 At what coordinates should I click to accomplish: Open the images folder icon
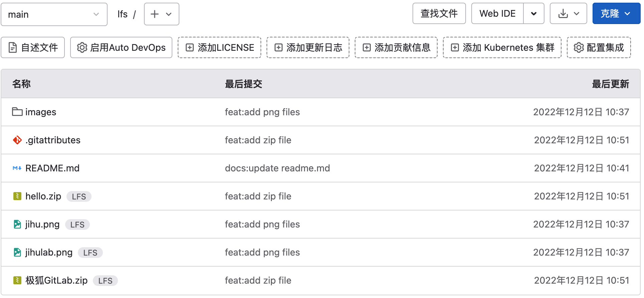[17, 112]
